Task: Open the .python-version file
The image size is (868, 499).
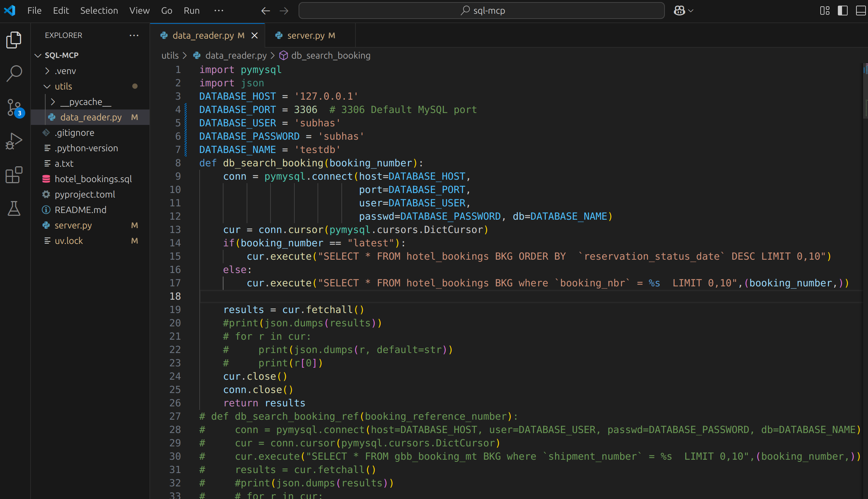Action: (91, 148)
